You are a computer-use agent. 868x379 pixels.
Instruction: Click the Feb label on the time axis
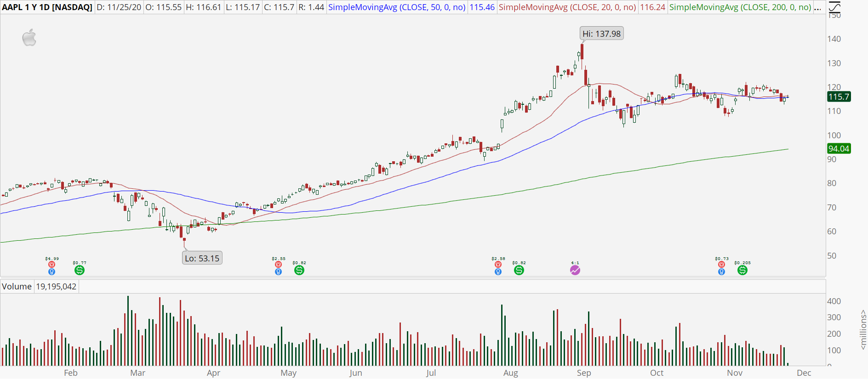pos(71,373)
